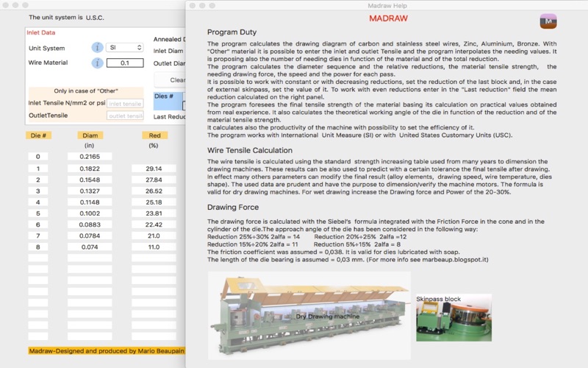Click the Drawing Force heading
588x368 pixels.
233,208
